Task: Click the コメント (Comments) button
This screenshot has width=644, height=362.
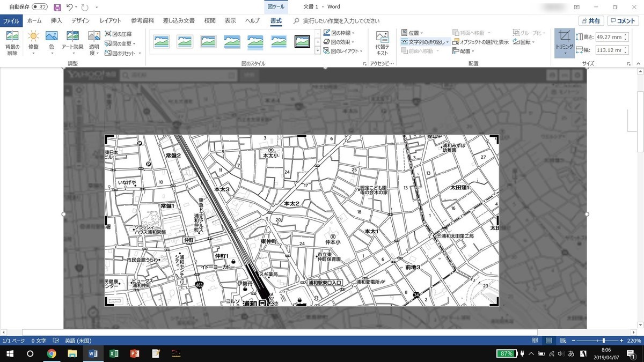Action: (x=623, y=21)
